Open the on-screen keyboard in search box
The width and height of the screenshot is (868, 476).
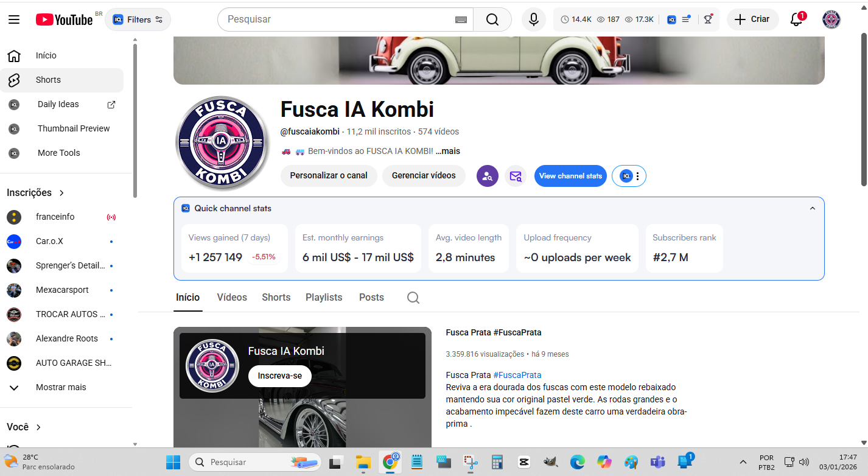click(x=461, y=19)
